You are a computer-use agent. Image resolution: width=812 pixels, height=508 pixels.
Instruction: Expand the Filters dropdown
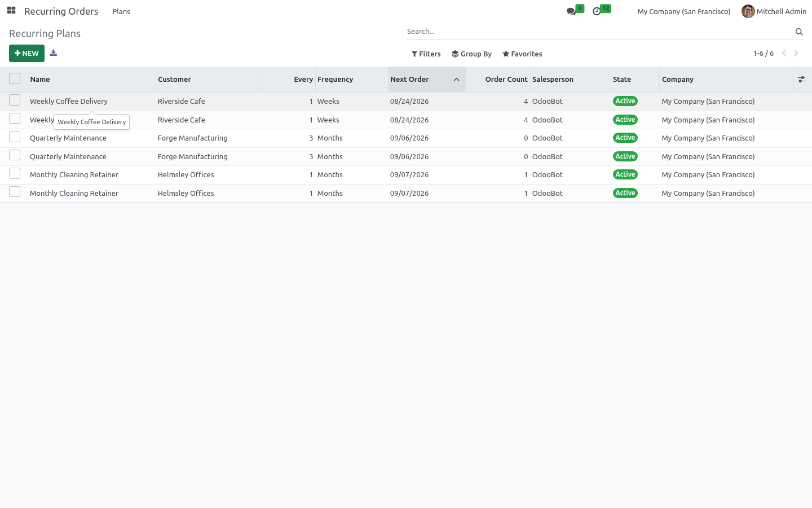point(426,54)
